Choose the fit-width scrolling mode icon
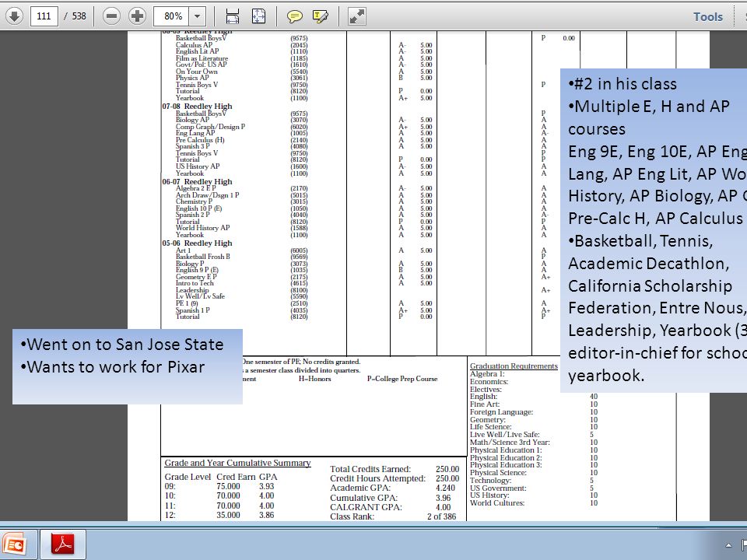 [233, 16]
